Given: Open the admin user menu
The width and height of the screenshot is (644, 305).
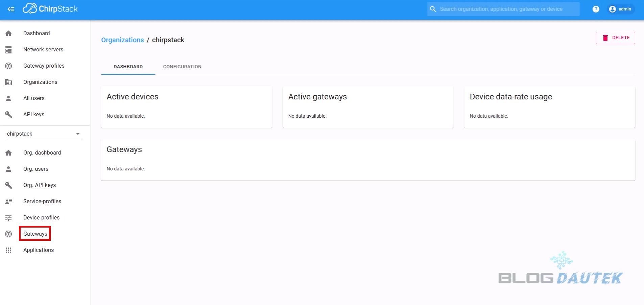Looking at the screenshot, I should pyautogui.click(x=620, y=9).
